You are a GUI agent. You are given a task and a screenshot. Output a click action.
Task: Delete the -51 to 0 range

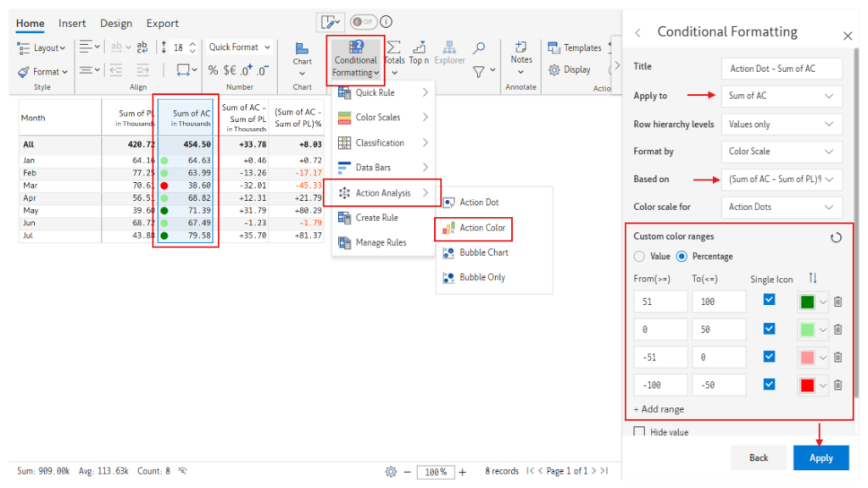click(x=837, y=357)
